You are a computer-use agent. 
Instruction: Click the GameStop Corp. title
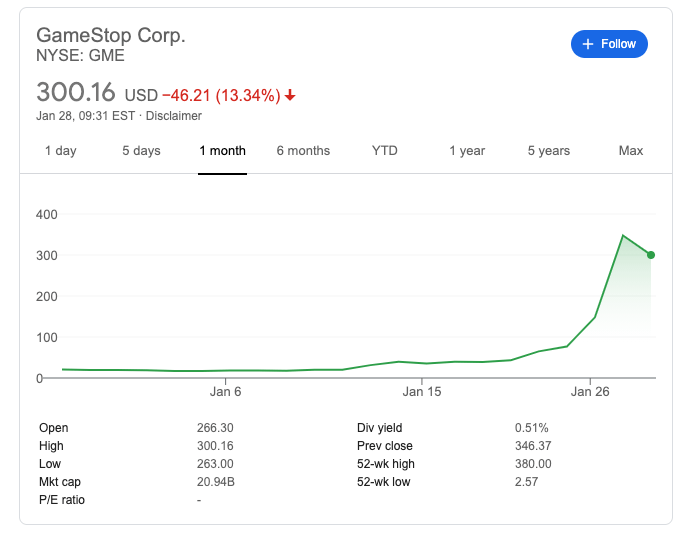(x=111, y=35)
